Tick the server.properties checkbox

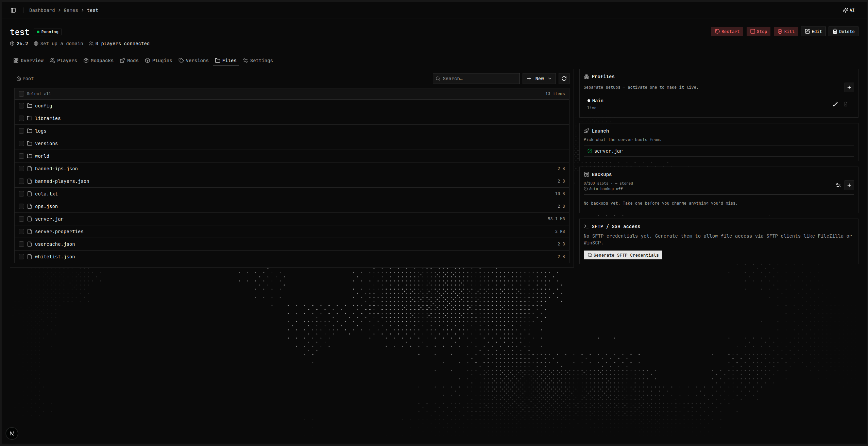21,231
